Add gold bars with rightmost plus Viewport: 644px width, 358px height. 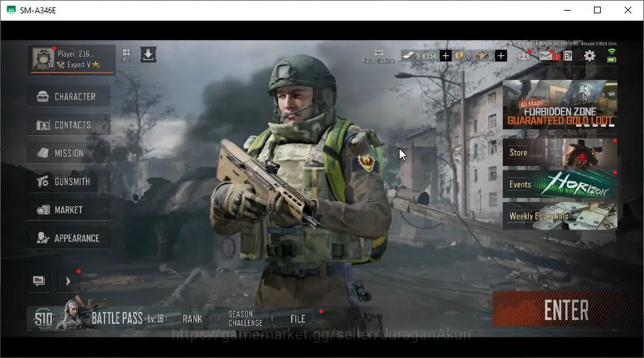point(501,55)
